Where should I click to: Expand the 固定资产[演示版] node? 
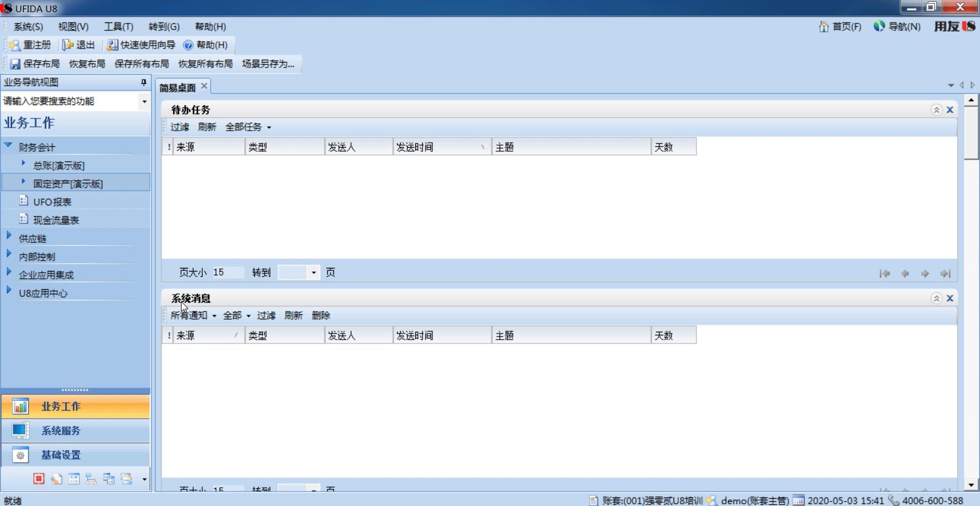pyautogui.click(x=23, y=181)
